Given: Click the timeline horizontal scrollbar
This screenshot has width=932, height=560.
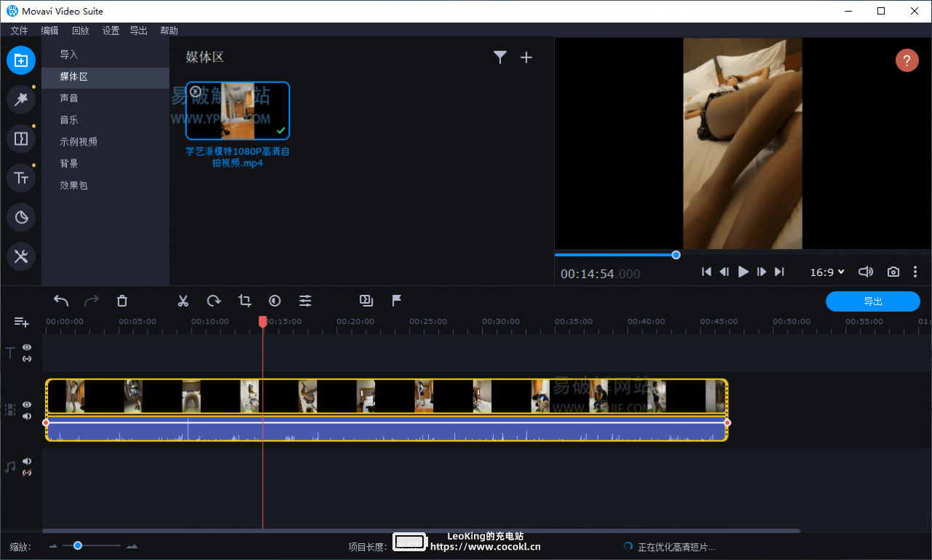Looking at the screenshot, I should coord(421,531).
